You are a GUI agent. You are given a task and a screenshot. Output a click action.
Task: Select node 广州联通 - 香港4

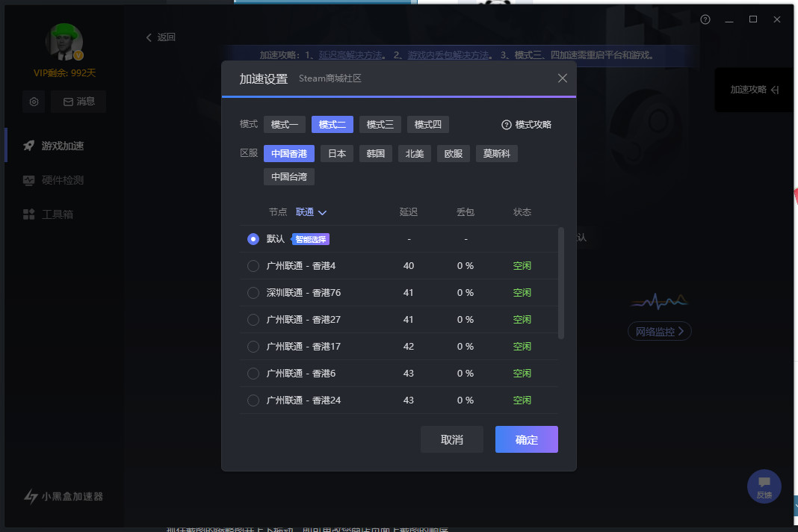click(253, 266)
